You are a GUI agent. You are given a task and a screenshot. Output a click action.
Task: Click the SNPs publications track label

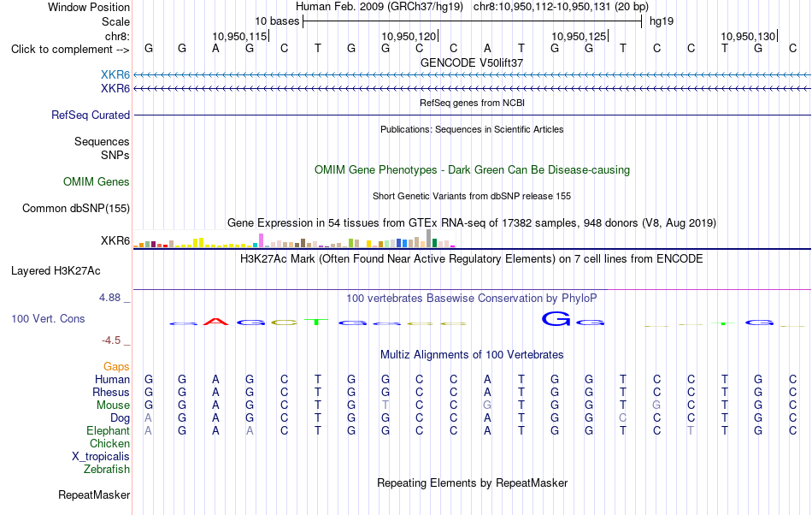pyautogui.click(x=115, y=155)
